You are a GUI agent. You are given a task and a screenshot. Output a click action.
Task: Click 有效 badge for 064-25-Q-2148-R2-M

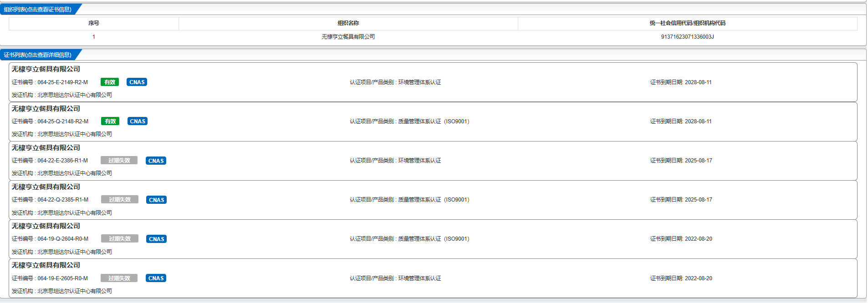coord(110,121)
